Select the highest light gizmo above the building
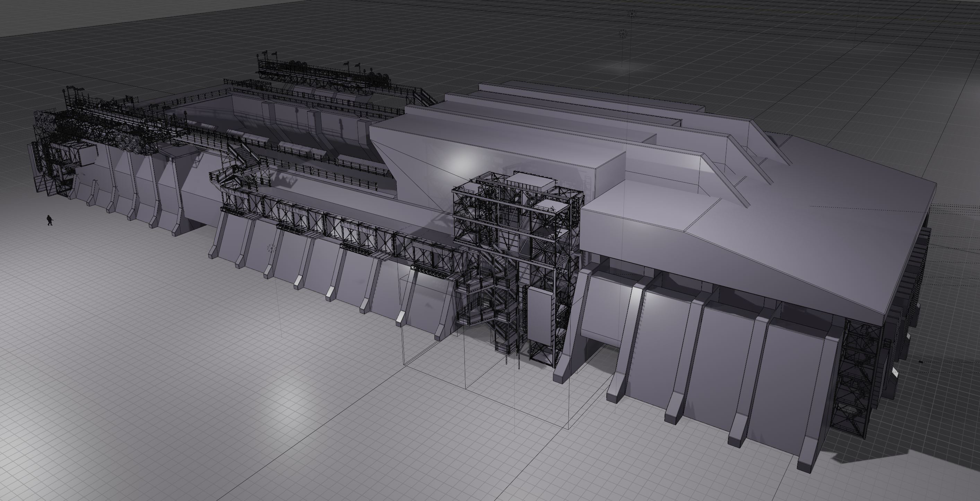Image resolution: width=980 pixels, height=501 pixels. pos(632,14)
